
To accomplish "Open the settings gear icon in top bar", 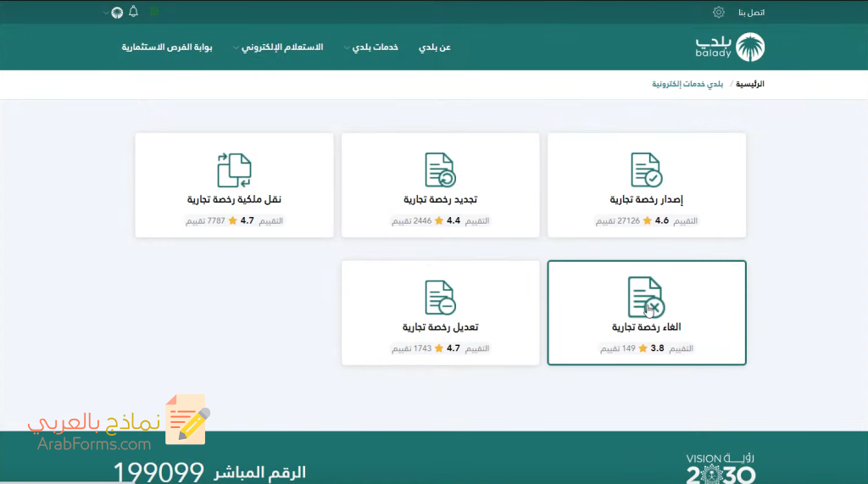I will 719,12.
